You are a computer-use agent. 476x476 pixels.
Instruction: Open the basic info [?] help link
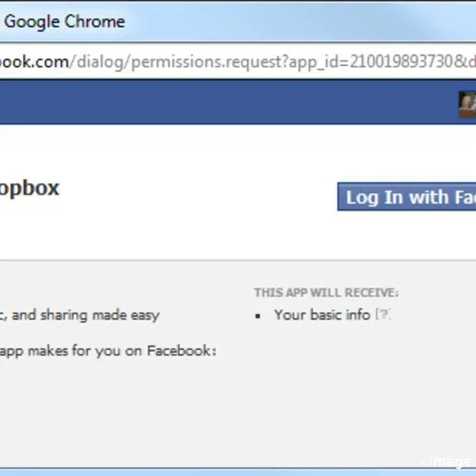tap(383, 314)
